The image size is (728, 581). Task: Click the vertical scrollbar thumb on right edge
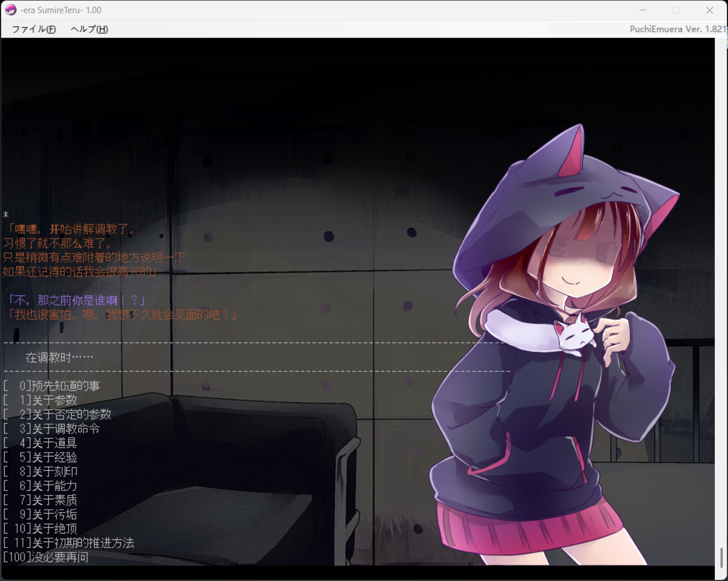(721, 558)
